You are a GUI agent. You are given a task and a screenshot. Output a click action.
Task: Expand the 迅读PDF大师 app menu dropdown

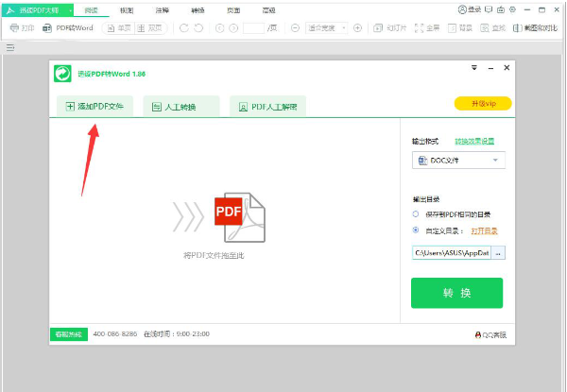69,9
